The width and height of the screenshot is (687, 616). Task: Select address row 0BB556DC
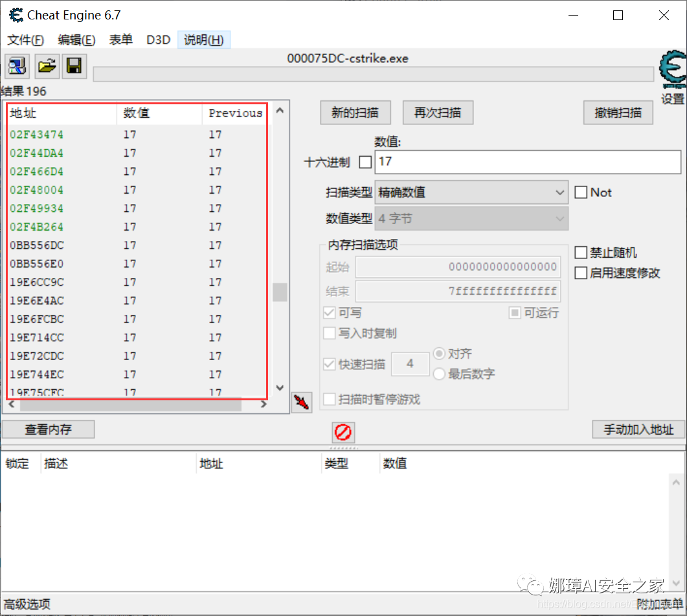tap(137, 245)
